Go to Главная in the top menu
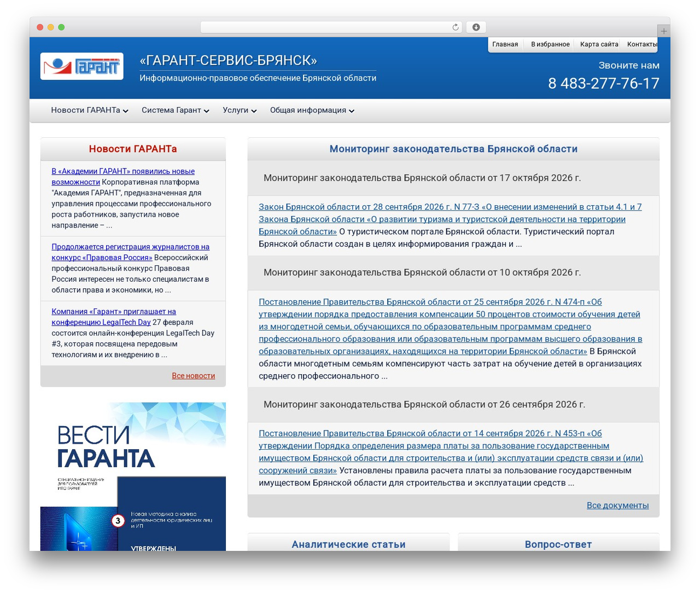The image size is (700, 593). tap(505, 44)
